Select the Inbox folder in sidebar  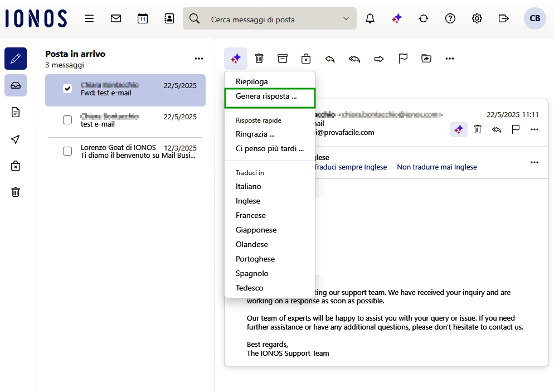[16, 85]
